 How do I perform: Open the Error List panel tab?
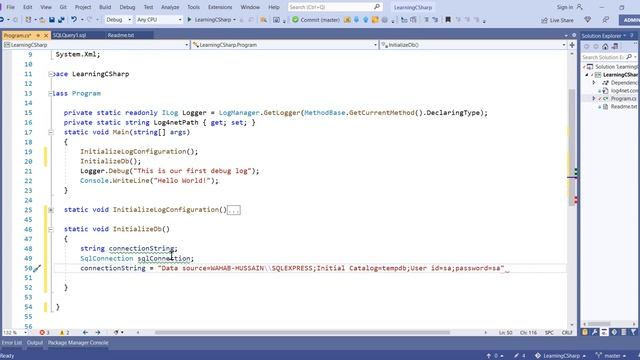coord(11,343)
